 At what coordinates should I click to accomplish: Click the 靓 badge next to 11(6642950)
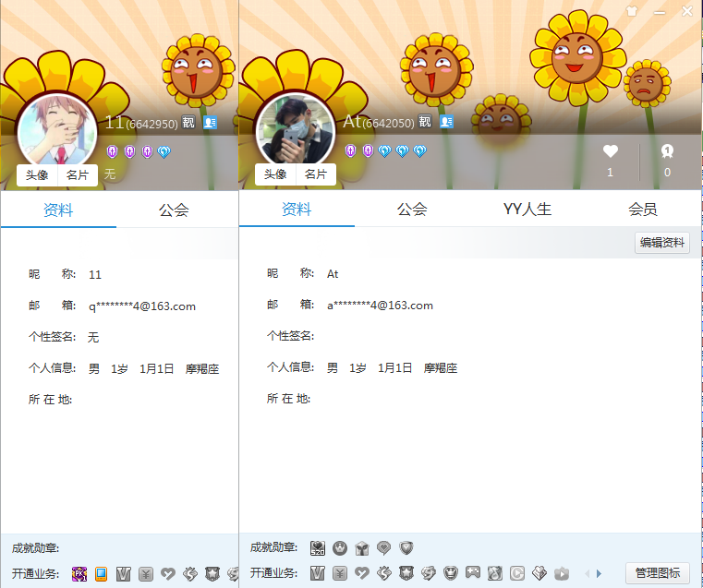point(188,122)
